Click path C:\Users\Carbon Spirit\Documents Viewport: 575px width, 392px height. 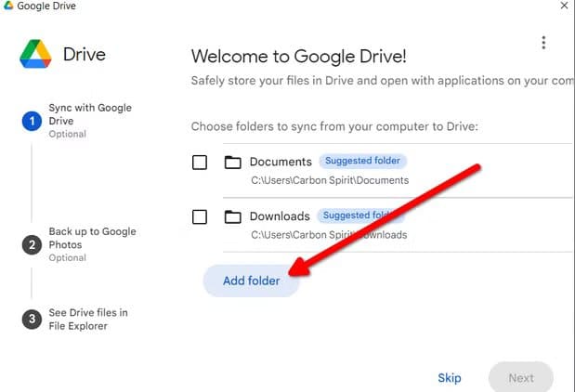coord(330,180)
